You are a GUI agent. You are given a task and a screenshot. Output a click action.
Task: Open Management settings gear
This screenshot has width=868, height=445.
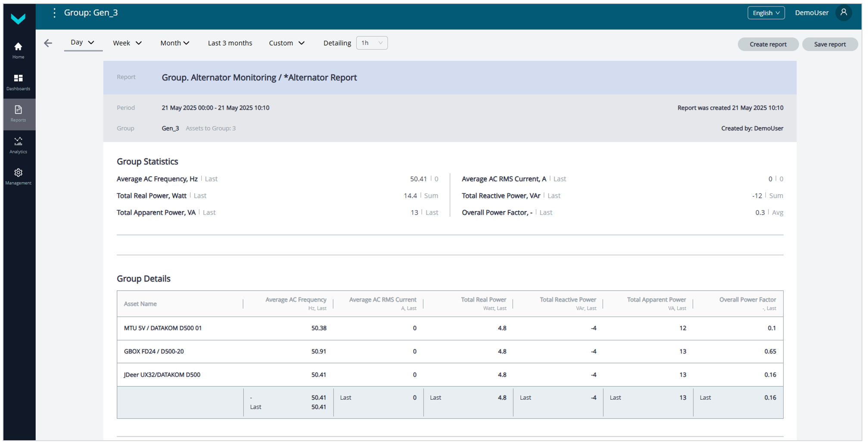click(18, 177)
